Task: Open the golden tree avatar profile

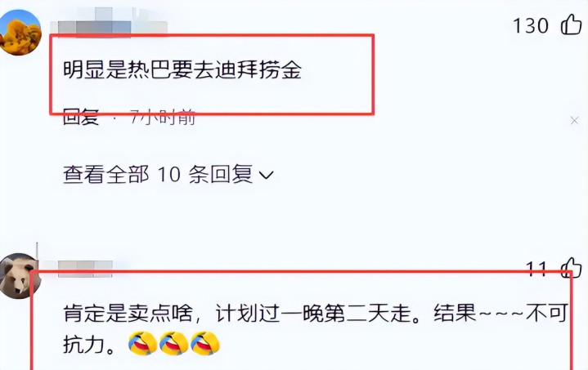Action: tap(20, 33)
